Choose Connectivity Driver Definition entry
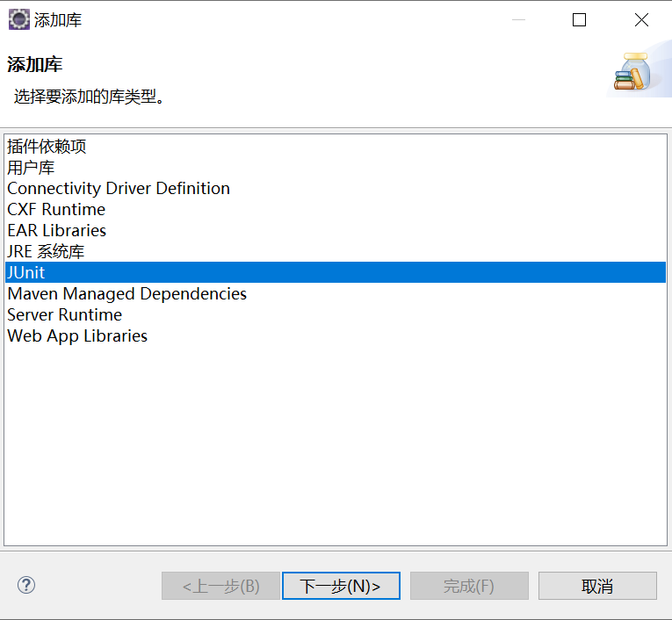The width and height of the screenshot is (672, 620). tap(336, 189)
